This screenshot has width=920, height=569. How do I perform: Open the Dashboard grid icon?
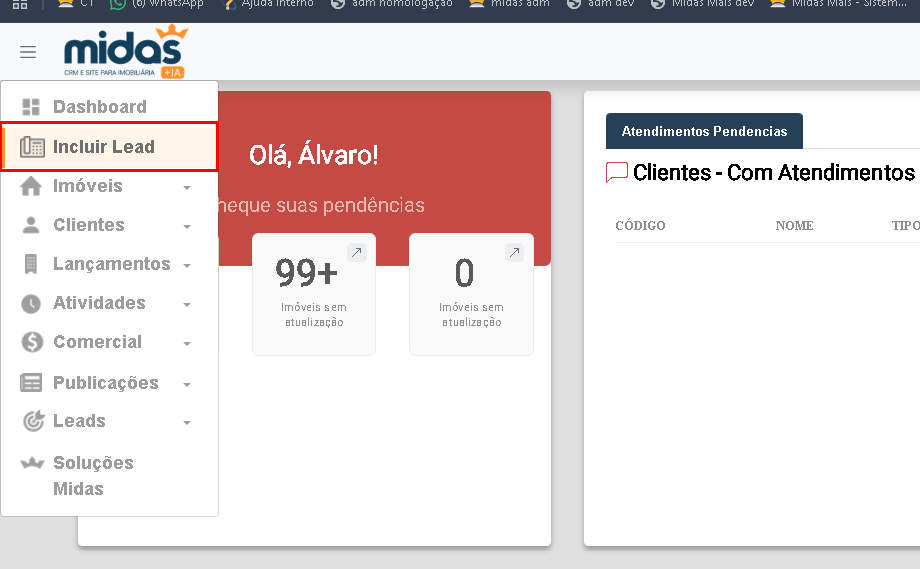(31, 107)
